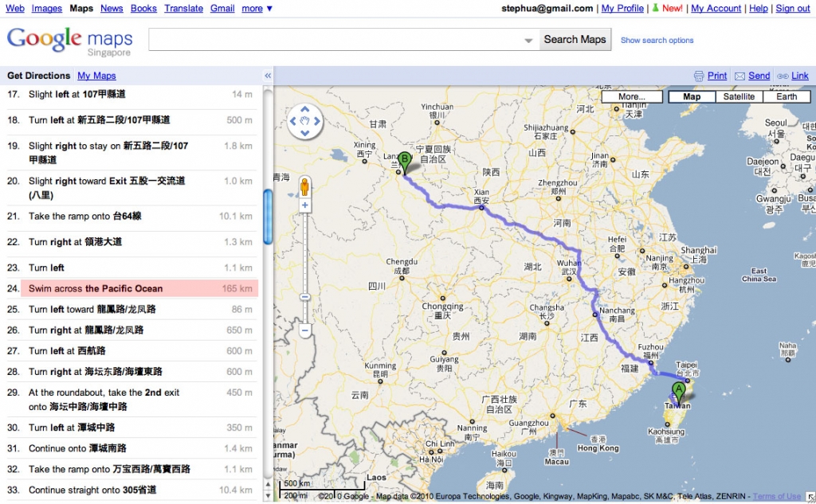Click the green marker B near Lanzhou
The height and width of the screenshot is (504, 816).
point(405,162)
